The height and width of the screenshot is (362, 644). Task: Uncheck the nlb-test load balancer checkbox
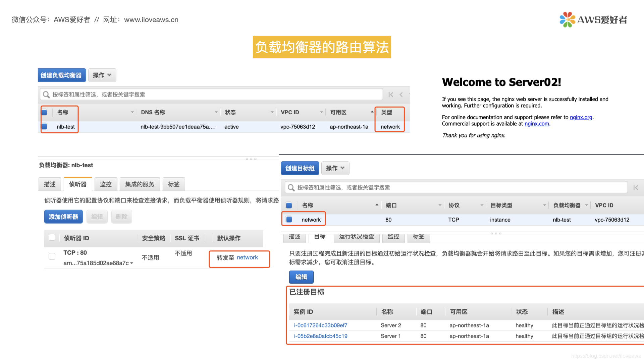44,127
